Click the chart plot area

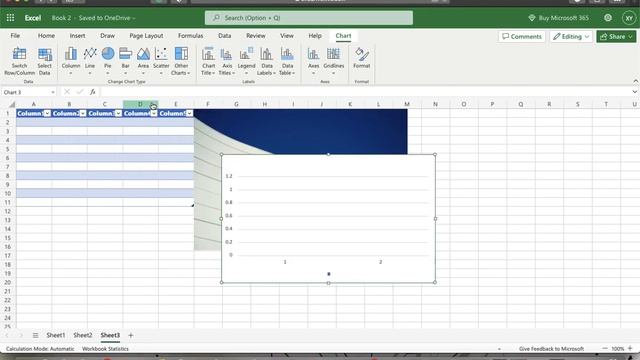coord(333,216)
